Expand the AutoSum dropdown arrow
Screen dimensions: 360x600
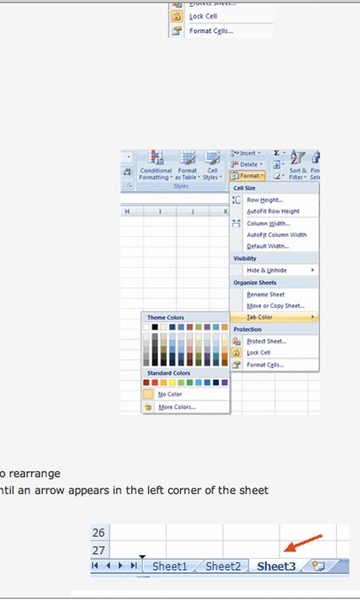[x=284, y=153]
